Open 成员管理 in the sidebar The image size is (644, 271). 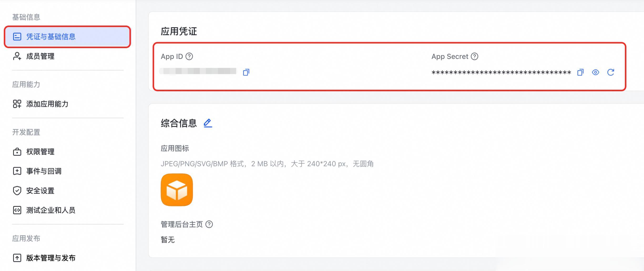40,56
